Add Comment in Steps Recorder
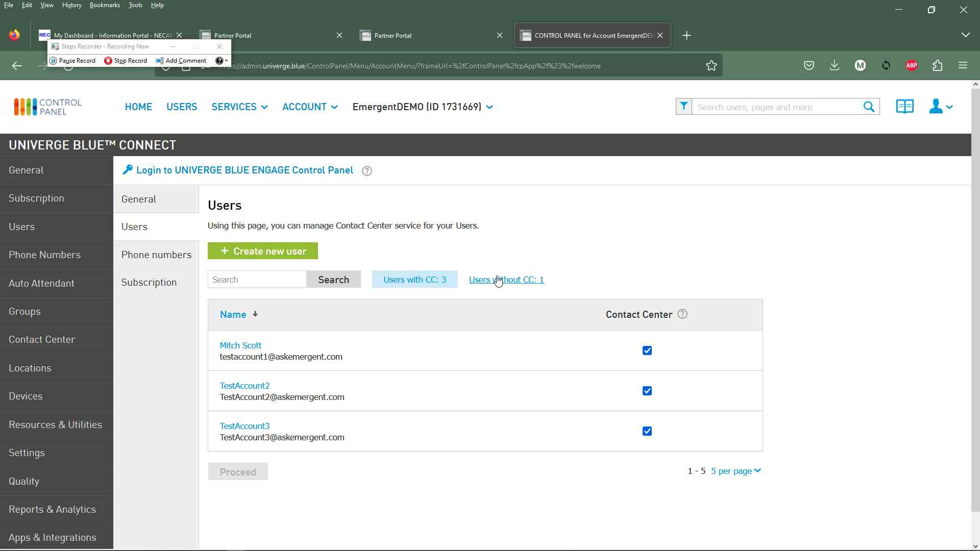This screenshot has height=551, width=980. [x=181, y=60]
